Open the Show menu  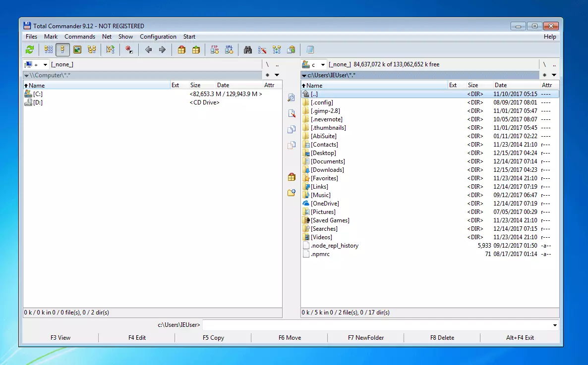tap(125, 36)
